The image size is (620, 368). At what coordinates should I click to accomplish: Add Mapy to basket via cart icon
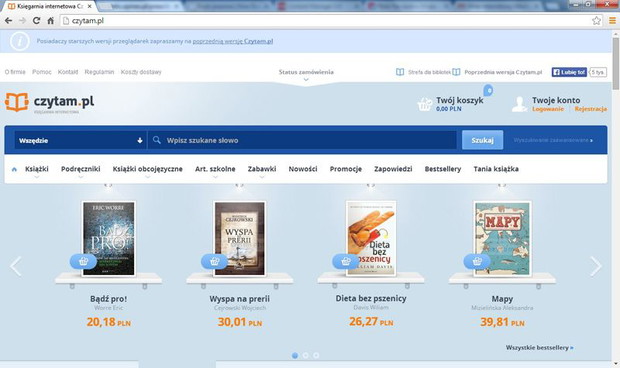[x=477, y=261]
